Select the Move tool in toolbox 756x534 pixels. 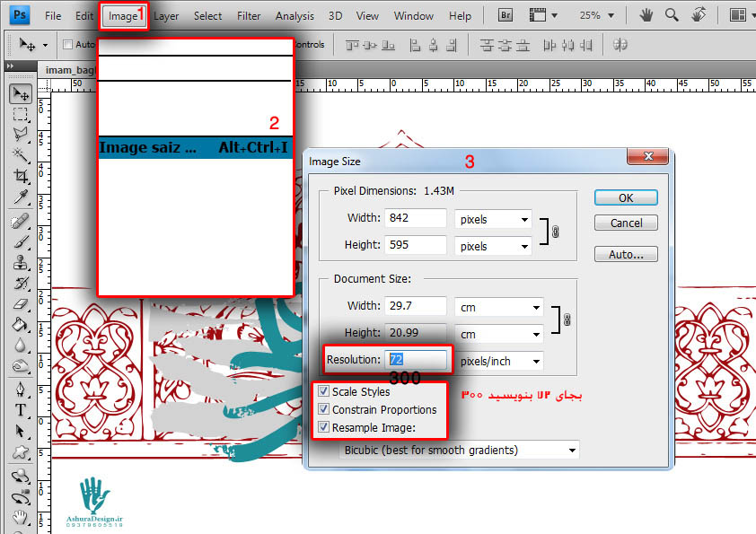click(21, 93)
